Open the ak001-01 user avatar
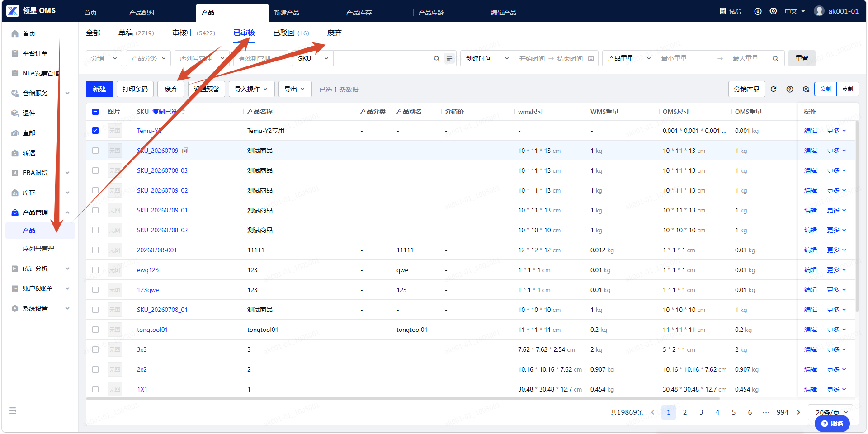 tap(819, 11)
